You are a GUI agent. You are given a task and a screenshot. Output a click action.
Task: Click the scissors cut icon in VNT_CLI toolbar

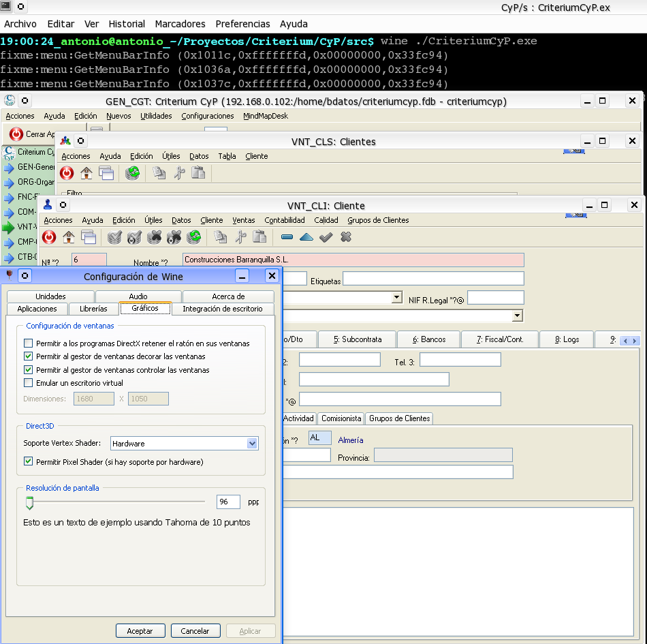point(240,237)
